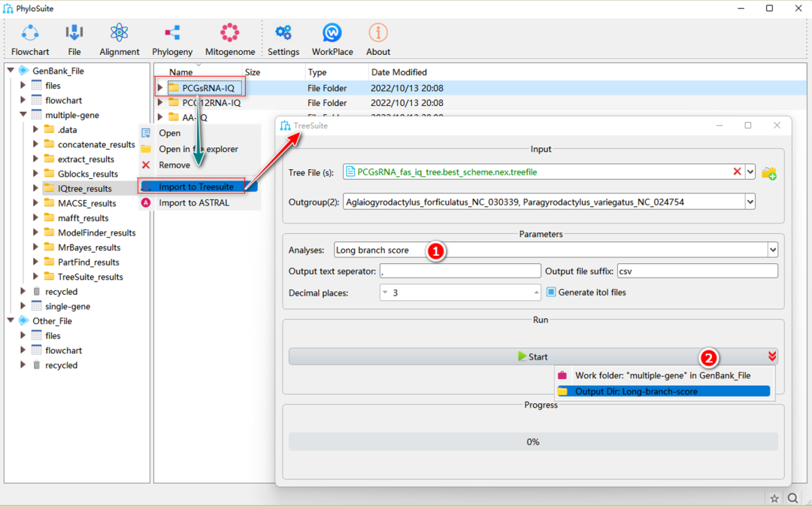Select MACSE_results in the tree

pyautogui.click(x=87, y=203)
